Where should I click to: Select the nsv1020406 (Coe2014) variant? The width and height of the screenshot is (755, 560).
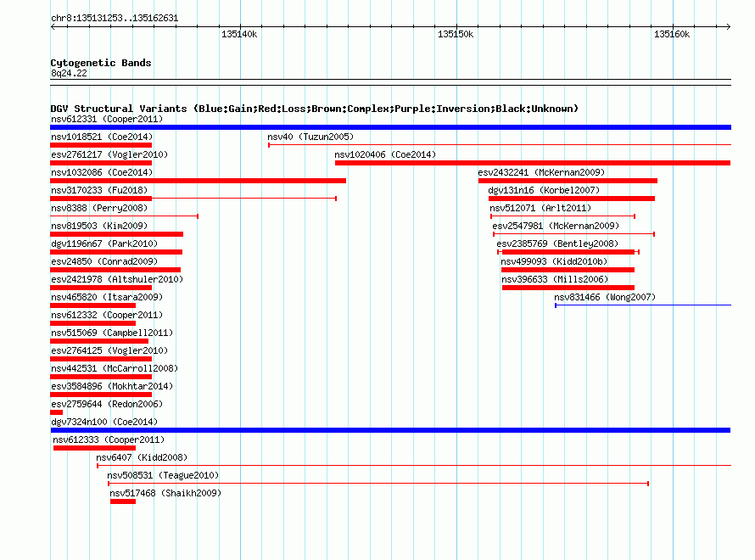[385, 154]
